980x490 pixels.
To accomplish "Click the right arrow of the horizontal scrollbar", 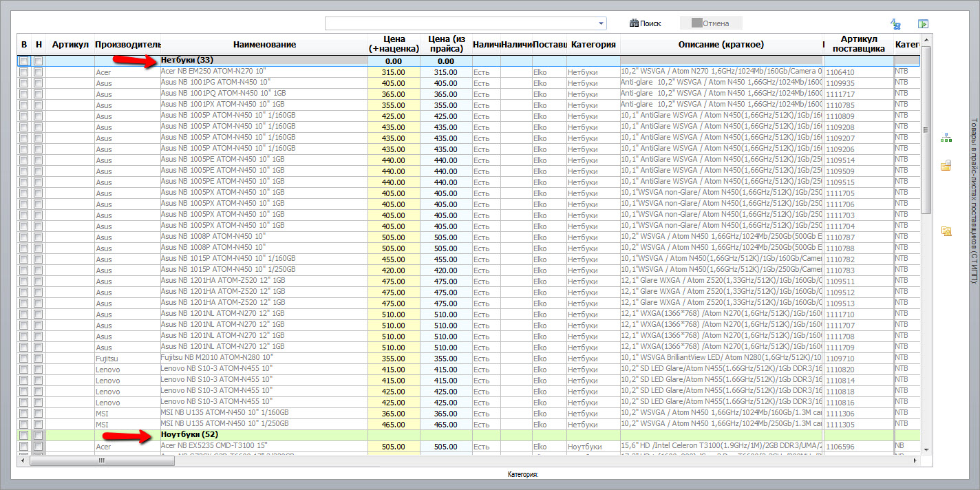I will pos(916,461).
